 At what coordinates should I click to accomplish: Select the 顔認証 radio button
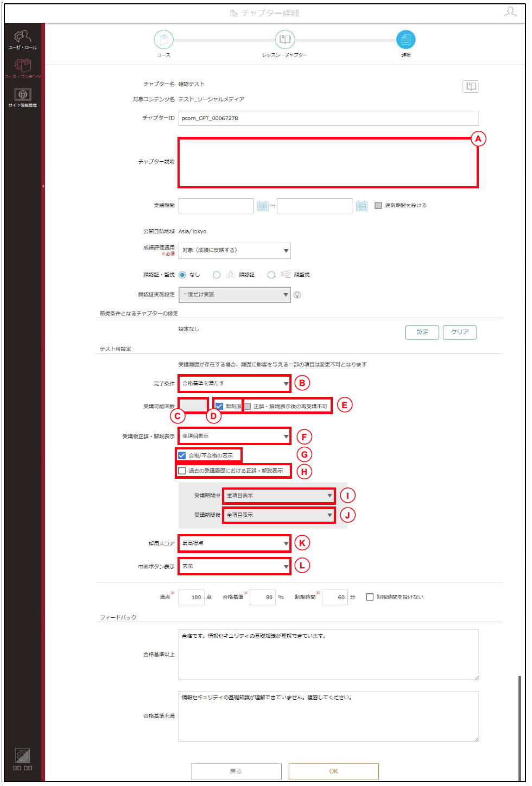[x=217, y=275]
